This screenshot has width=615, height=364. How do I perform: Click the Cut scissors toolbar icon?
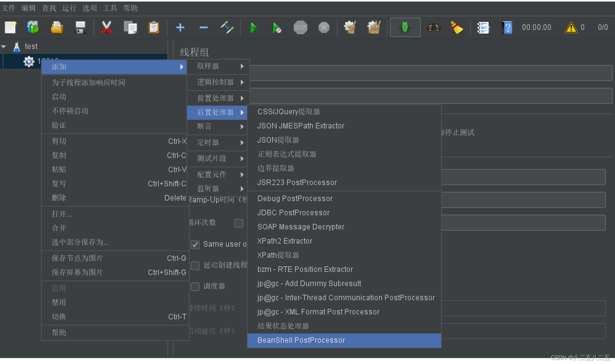coord(106,28)
